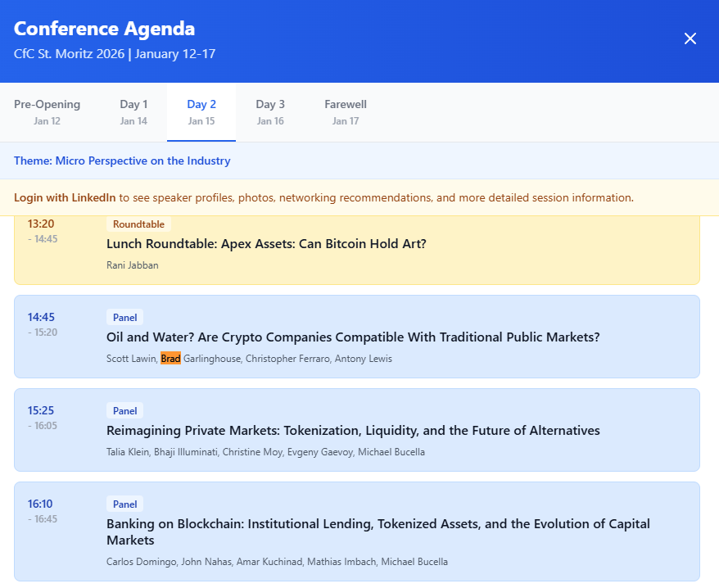Screen dimensions: 719x588
Task: Select speaker Rani Jabban
Action: coord(133,265)
